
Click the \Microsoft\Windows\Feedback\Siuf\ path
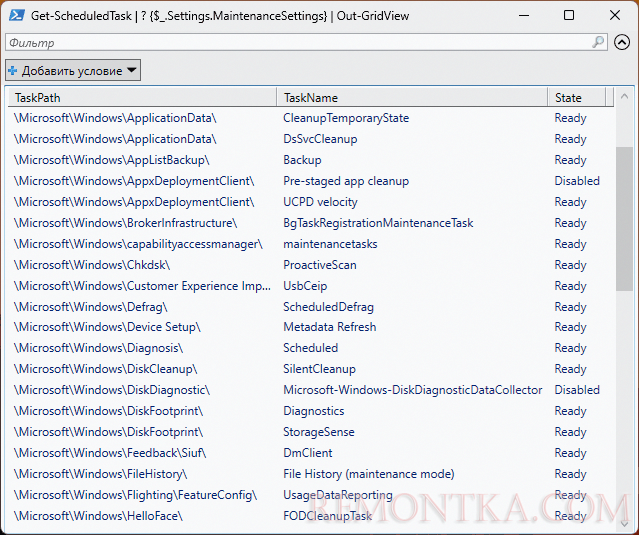coord(110,453)
